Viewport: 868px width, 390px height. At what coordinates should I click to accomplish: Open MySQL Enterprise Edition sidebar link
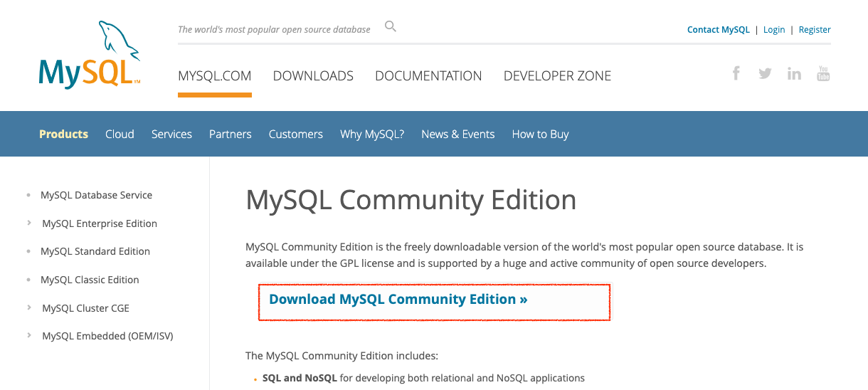[x=100, y=223]
